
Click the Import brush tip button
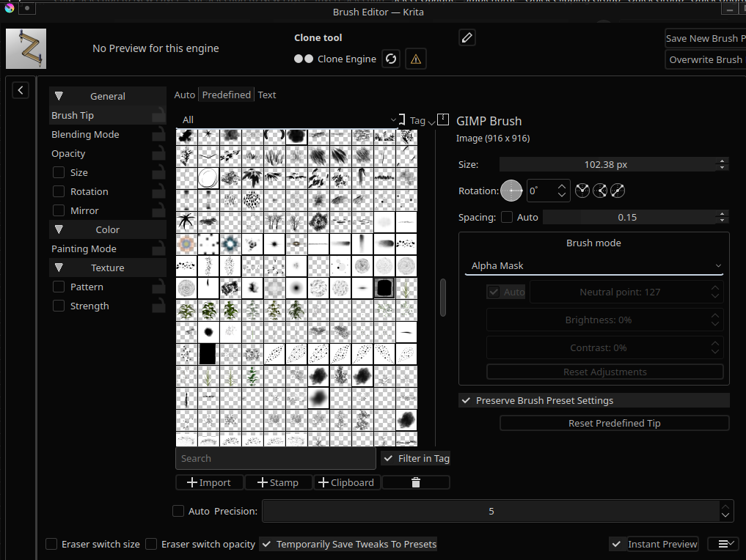coord(209,482)
